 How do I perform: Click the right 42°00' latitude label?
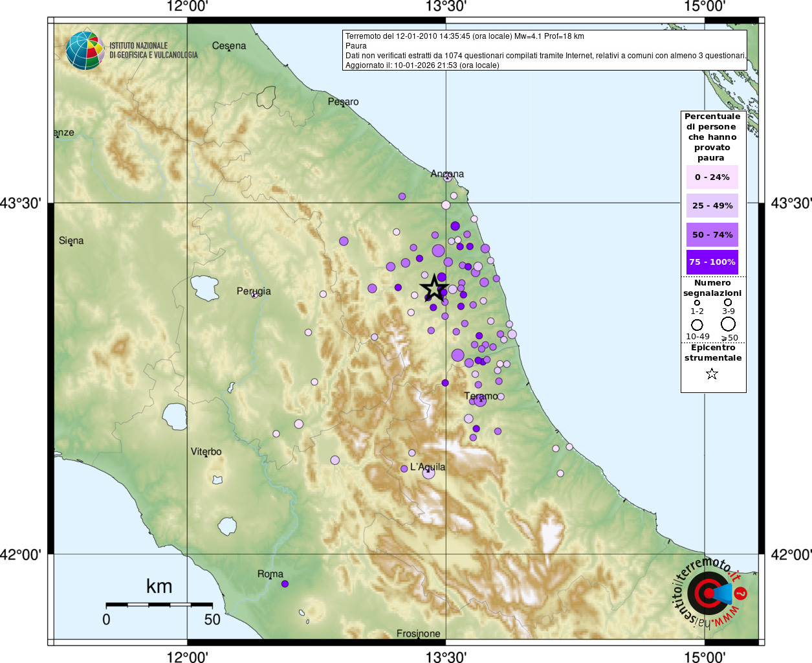pos(791,555)
